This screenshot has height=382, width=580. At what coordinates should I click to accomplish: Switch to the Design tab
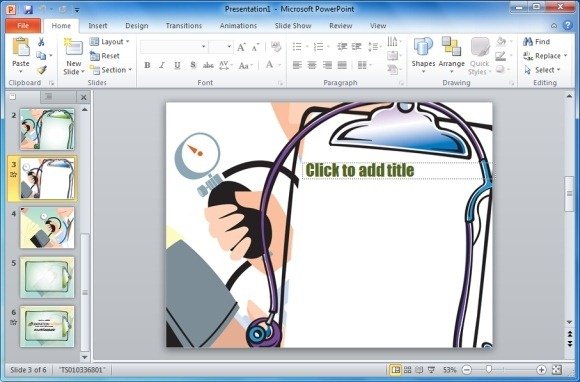point(137,26)
